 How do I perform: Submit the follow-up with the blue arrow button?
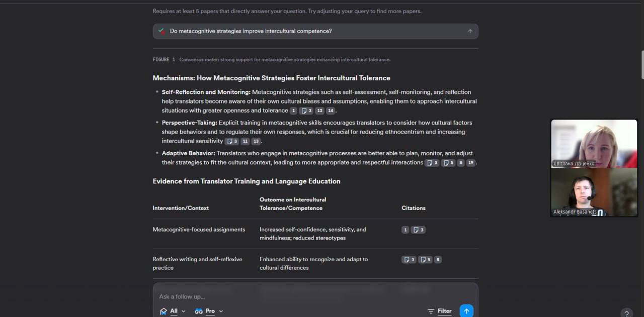pyautogui.click(x=466, y=311)
